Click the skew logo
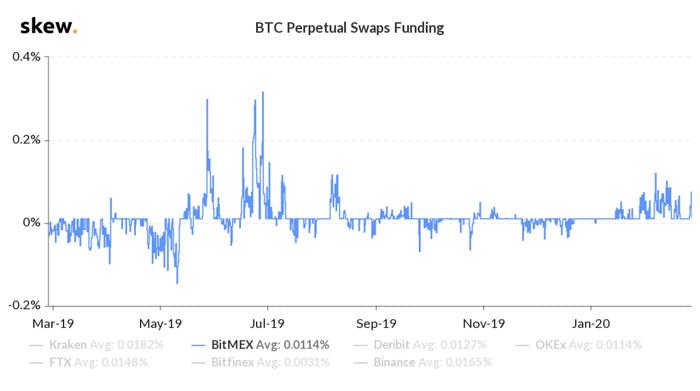 coord(49,26)
